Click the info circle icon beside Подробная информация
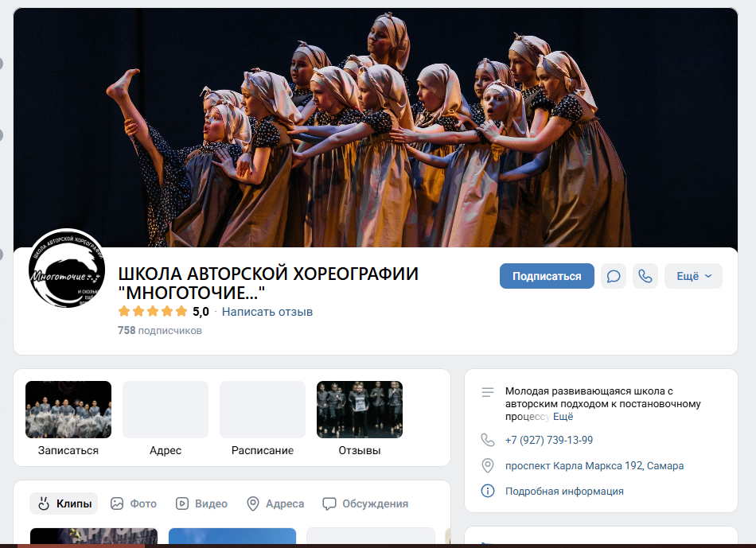The height and width of the screenshot is (548, 756). click(x=488, y=491)
